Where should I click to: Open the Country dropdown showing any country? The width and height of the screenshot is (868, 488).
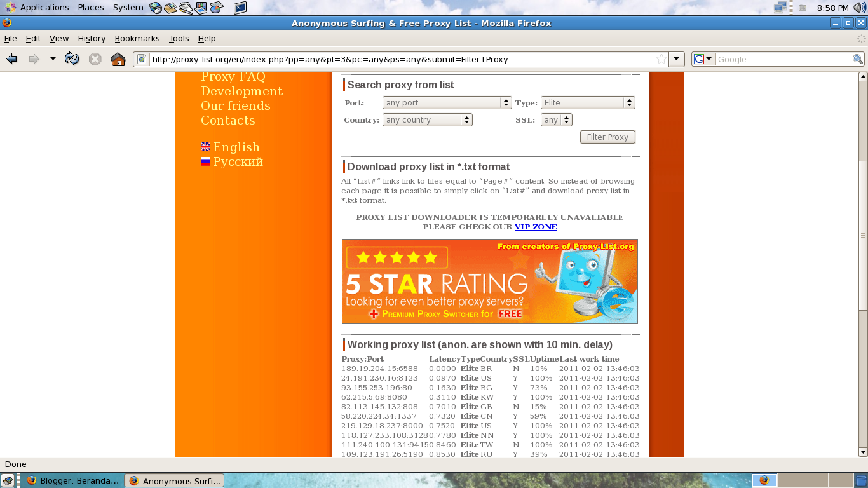pyautogui.click(x=427, y=120)
